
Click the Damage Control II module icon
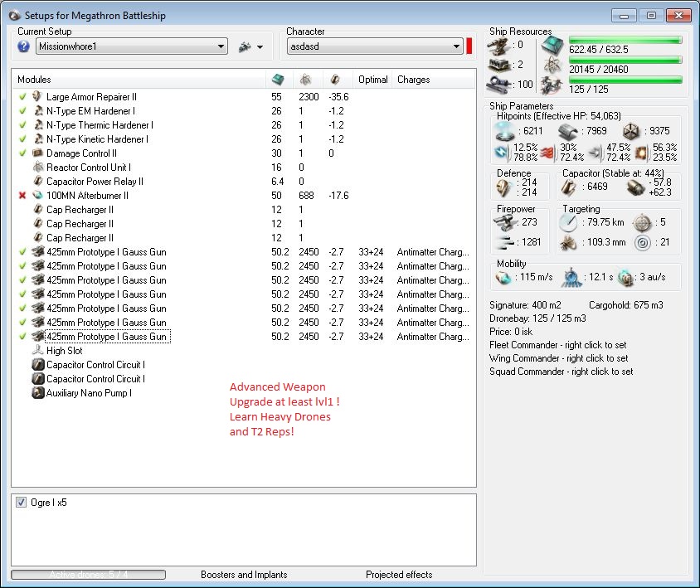(38, 153)
